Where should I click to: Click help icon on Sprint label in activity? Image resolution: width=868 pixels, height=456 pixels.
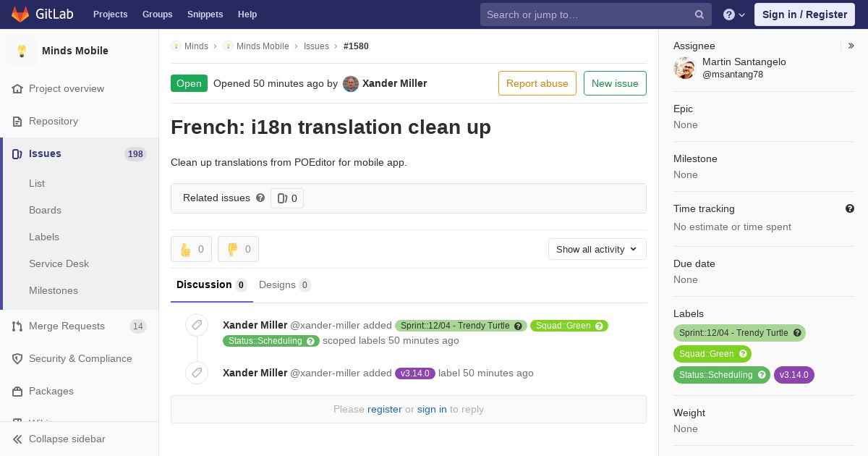coord(518,326)
